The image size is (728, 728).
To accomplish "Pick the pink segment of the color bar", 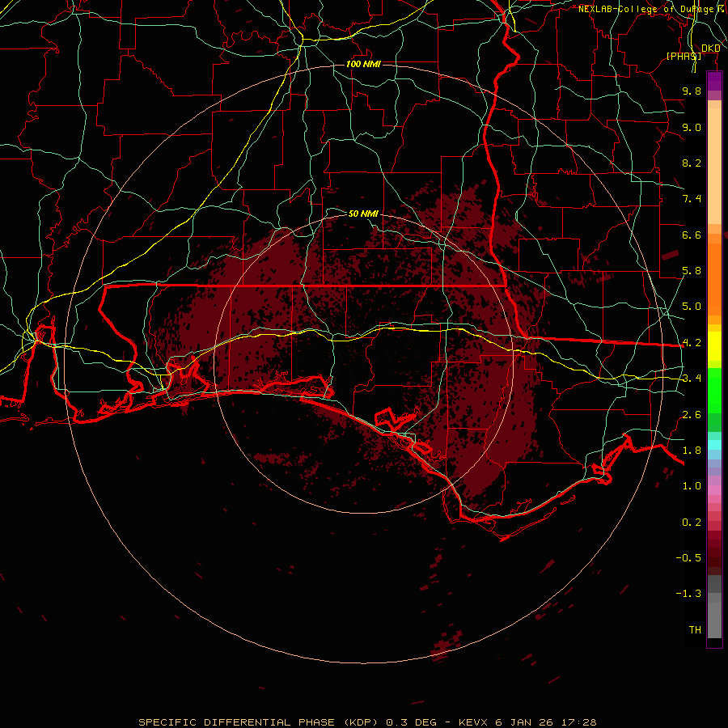I will pyautogui.click(x=714, y=490).
